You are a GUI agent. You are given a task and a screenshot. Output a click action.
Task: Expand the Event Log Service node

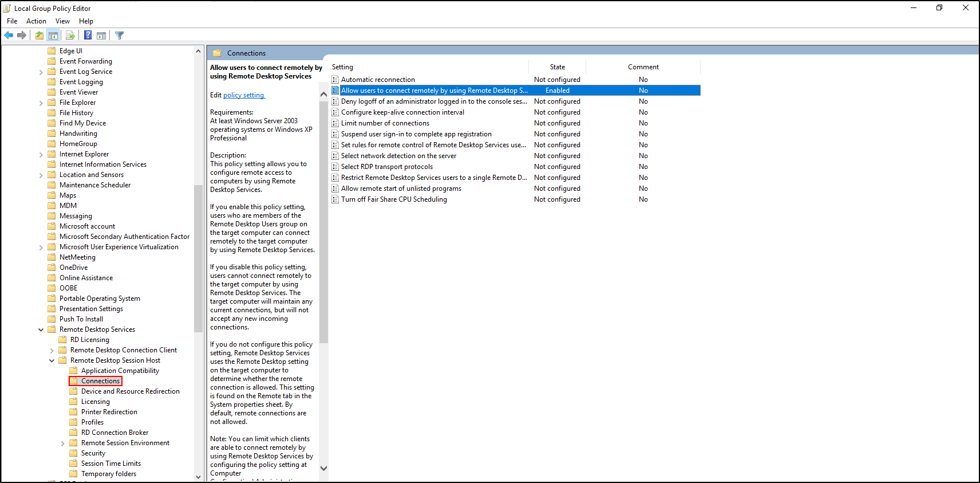click(41, 72)
